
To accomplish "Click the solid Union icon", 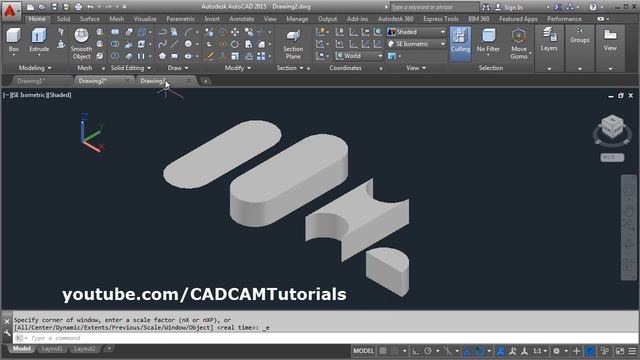I will [x=115, y=32].
